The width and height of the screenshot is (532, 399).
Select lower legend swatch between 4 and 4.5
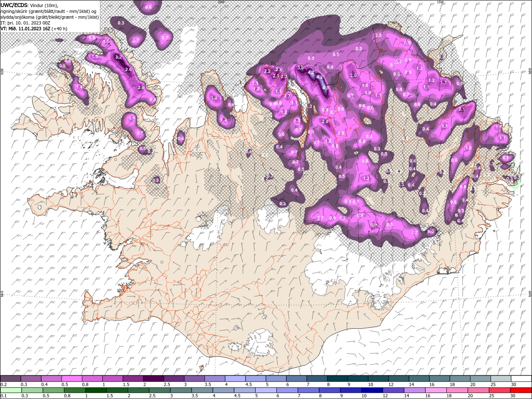(x=224, y=390)
